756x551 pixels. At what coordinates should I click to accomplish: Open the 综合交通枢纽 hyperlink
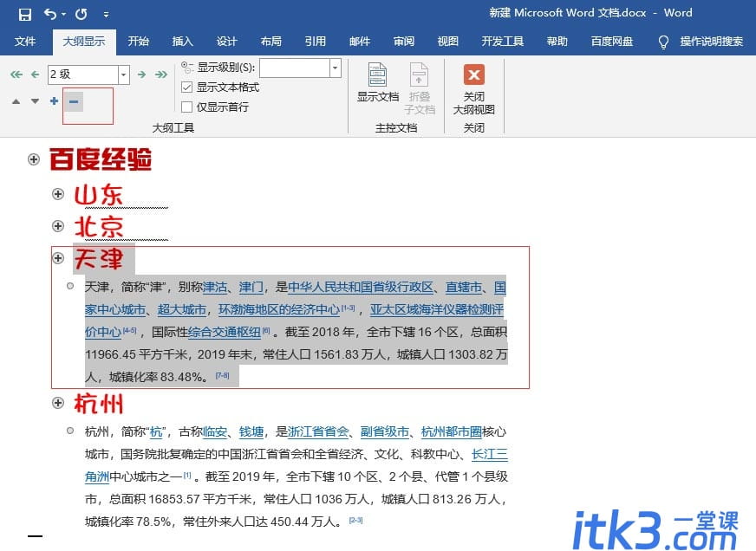(225, 333)
